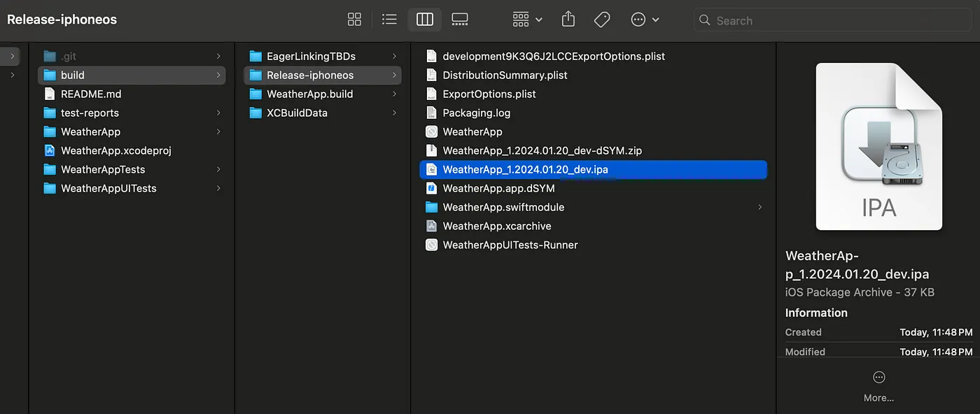980x414 pixels.
Task: Select the Packaging.log file icon
Action: (431, 113)
